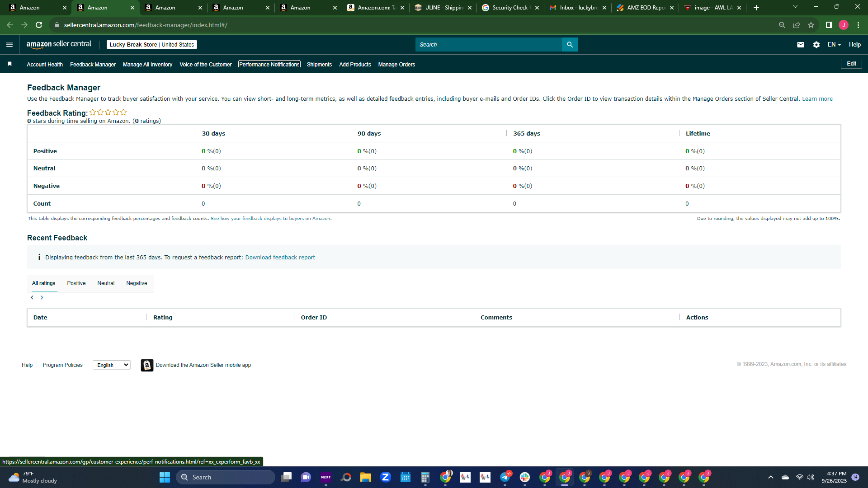This screenshot has width=868, height=488.
Task: Open Account Health in the navigation bar
Action: pyautogui.click(x=45, y=65)
